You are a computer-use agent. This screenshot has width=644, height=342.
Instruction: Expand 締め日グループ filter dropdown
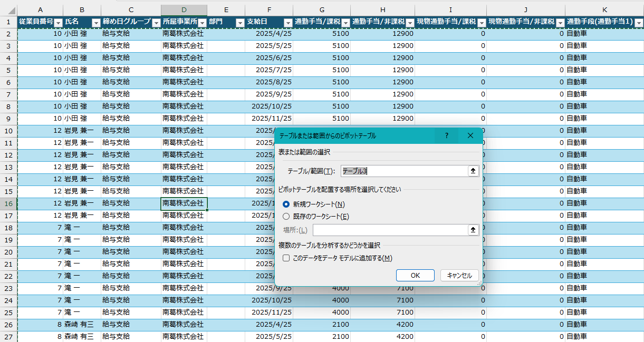click(156, 23)
